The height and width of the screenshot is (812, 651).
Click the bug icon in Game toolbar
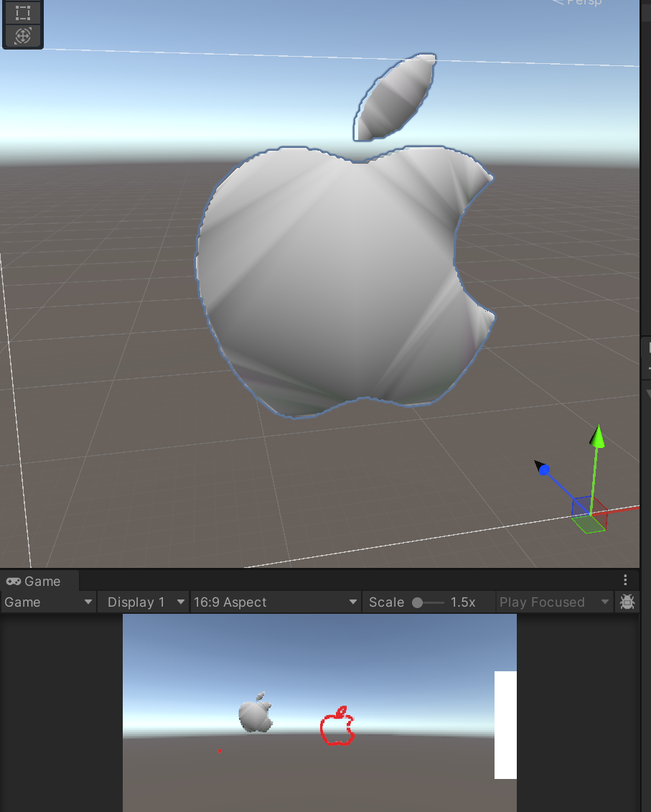[627, 602]
